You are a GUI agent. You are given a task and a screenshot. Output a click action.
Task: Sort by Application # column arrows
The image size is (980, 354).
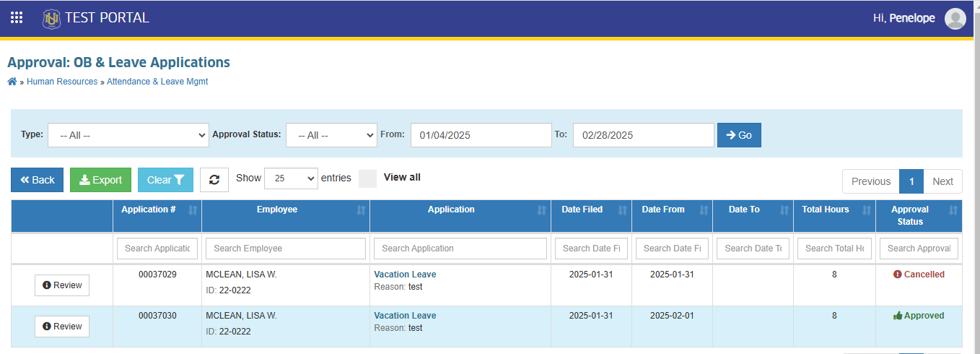(193, 210)
